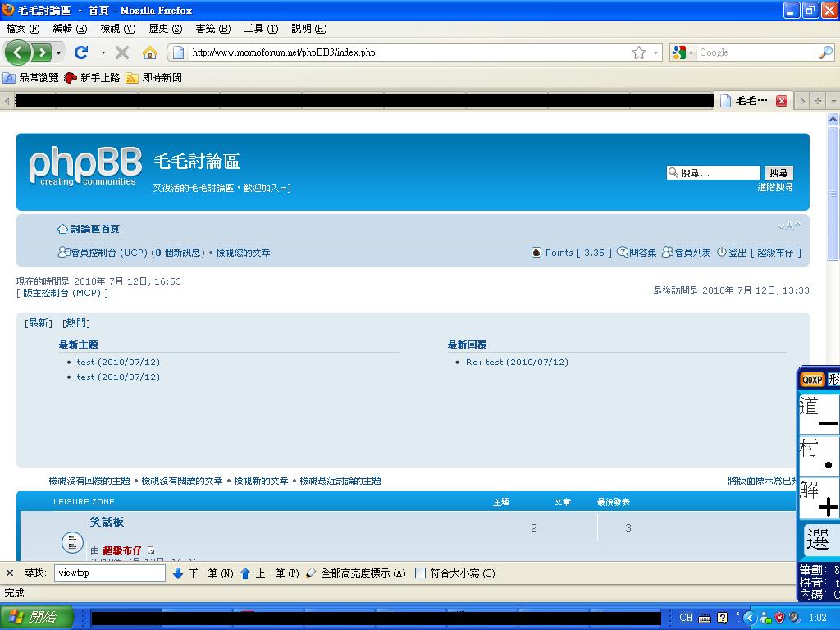Click the stop loading X icon

(122, 52)
